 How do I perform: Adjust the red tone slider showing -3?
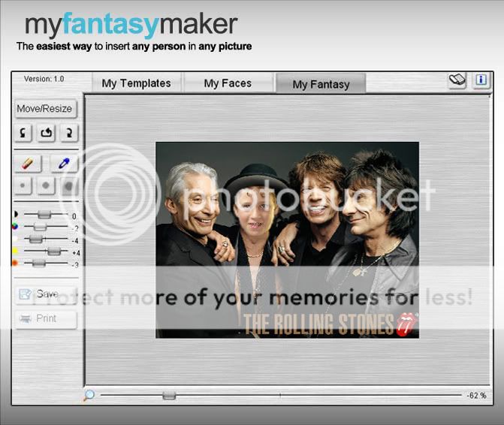pyautogui.click(x=38, y=263)
